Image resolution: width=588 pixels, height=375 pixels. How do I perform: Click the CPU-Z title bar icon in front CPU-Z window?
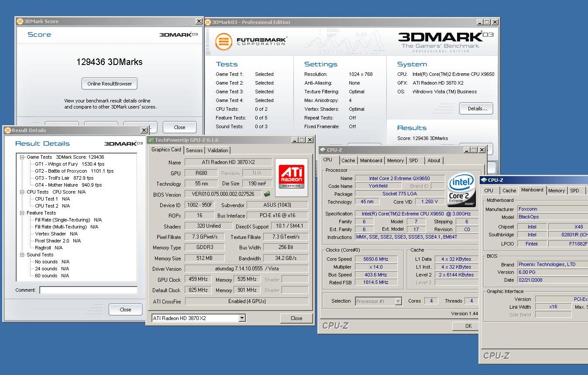[484, 180]
